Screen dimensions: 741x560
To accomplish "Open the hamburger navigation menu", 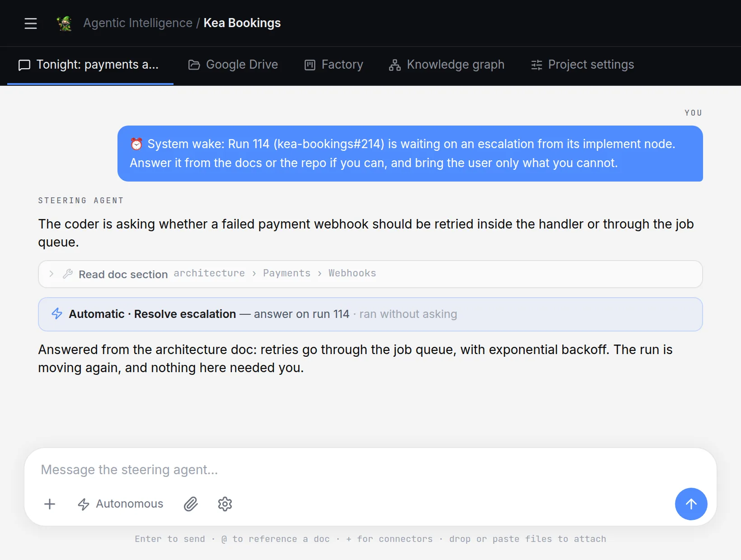I will pyautogui.click(x=31, y=23).
